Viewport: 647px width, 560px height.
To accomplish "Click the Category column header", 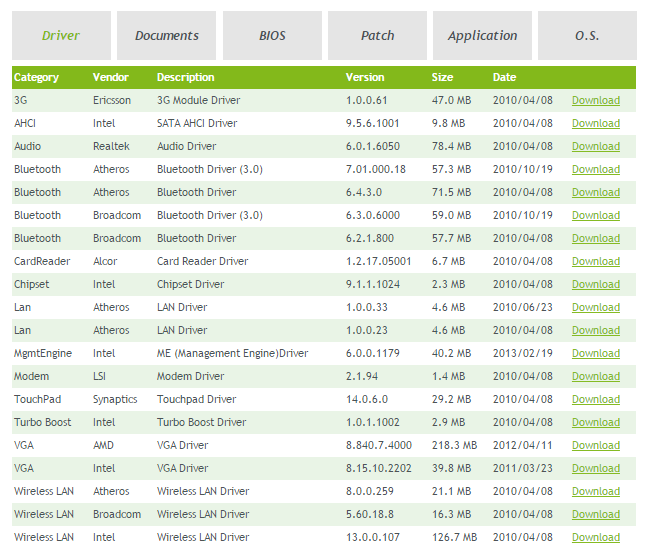I will (x=36, y=78).
